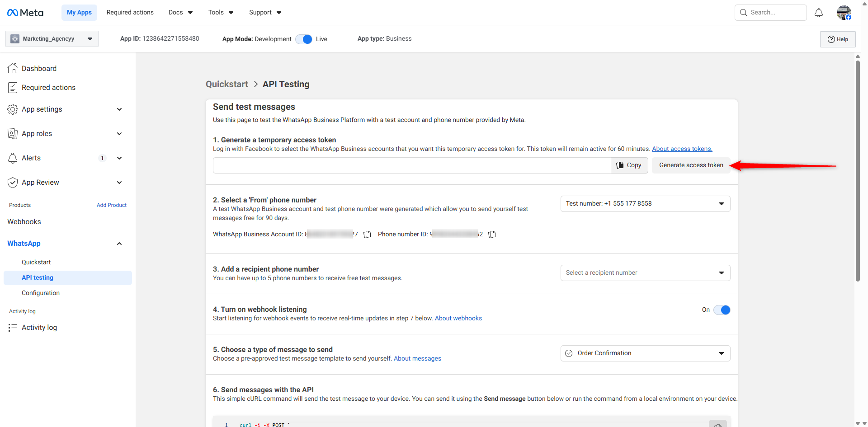Expand the App Review section
Viewport: 868px width, 427px height.
tap(119, 183)
